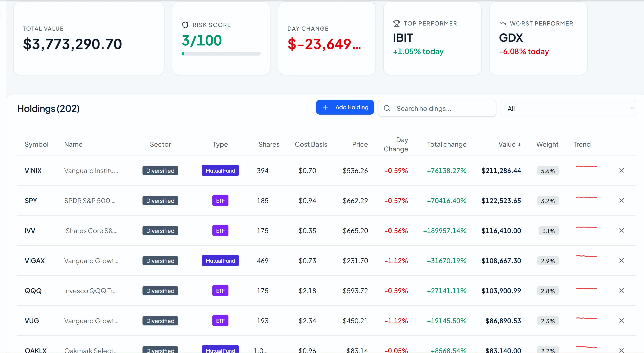
Task: Sort table by Type column header
Action: (220, 144)
